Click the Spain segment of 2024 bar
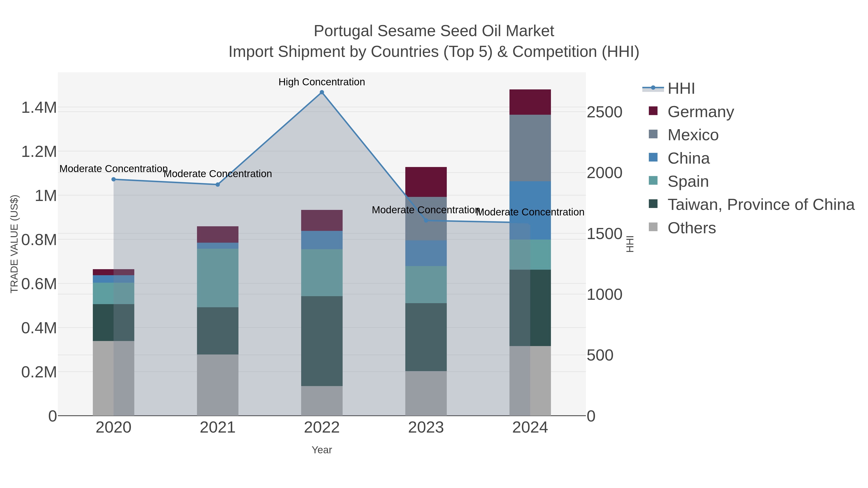Screen dimensions: 868x488 pyautogui.click(x=530, y=255)
